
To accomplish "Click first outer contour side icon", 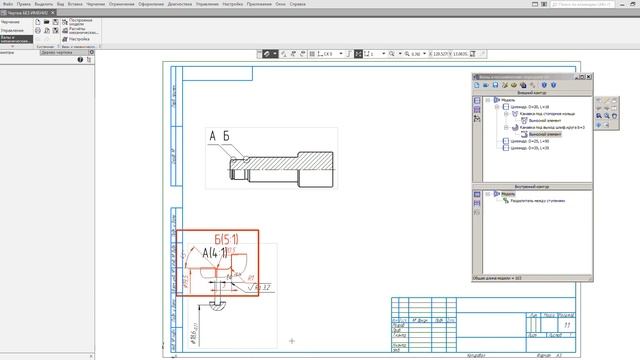I will (477, 100).
